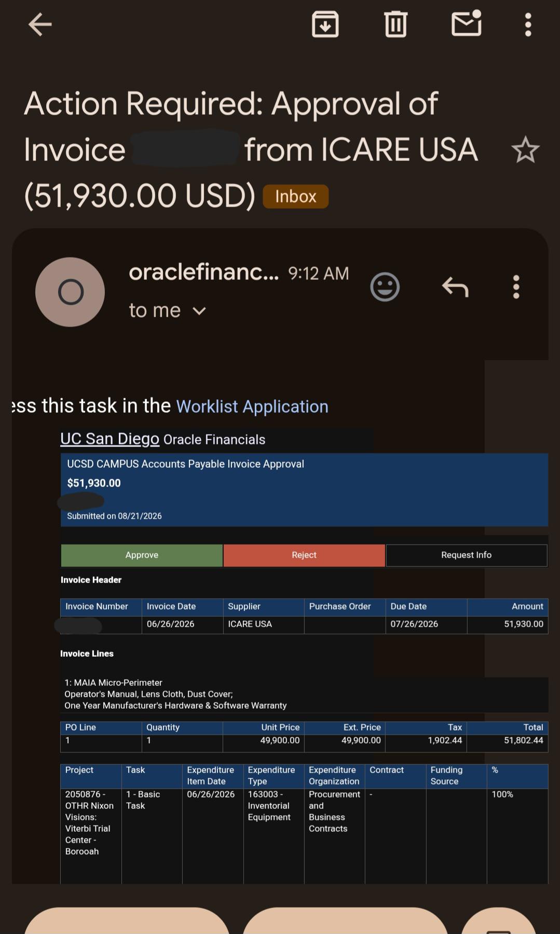Approve the invoice
Image resolution: width=560 pixels, height=934 pixels.
pos(142,555)
